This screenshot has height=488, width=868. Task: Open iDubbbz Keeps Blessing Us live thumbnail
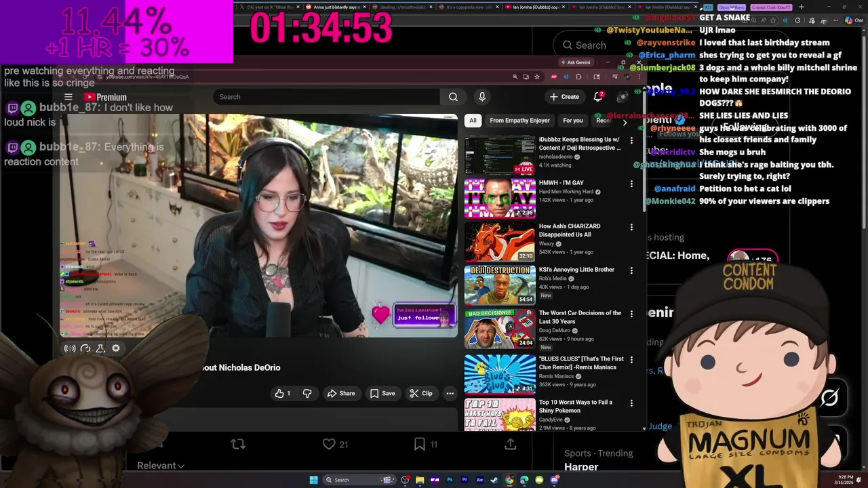pos(500,155)
